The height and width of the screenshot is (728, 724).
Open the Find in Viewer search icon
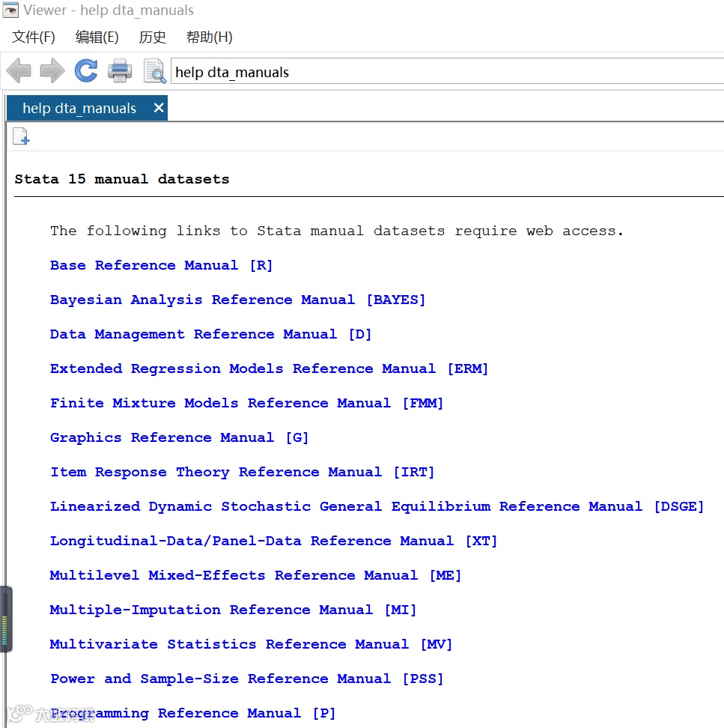(x=154, y=71)
